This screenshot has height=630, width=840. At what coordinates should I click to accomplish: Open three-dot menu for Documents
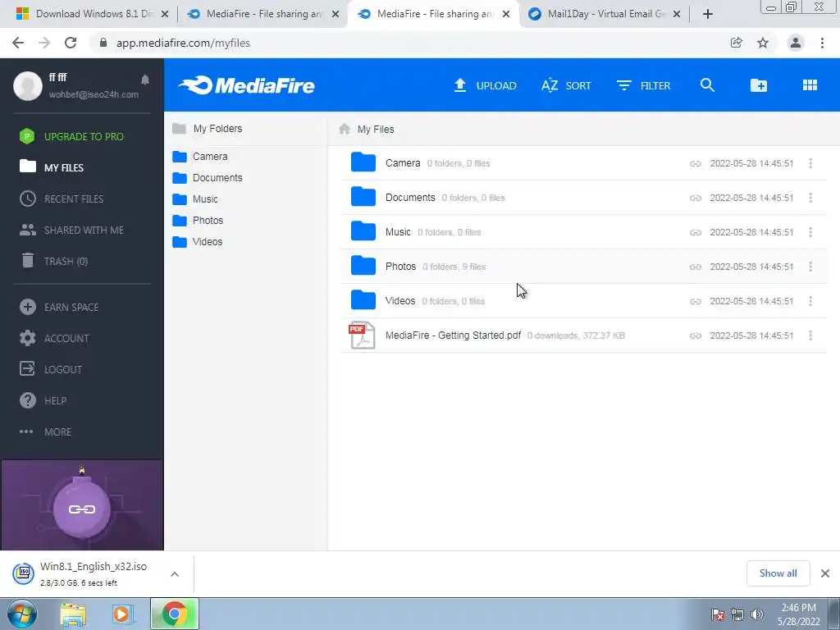pyautogui.click(x=810, y=198)
